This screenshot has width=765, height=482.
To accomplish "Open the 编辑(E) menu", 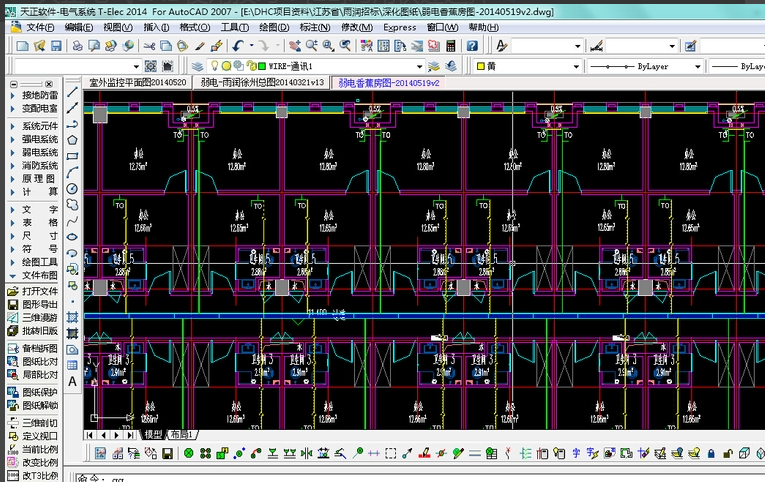I will (x=79, y=27).
